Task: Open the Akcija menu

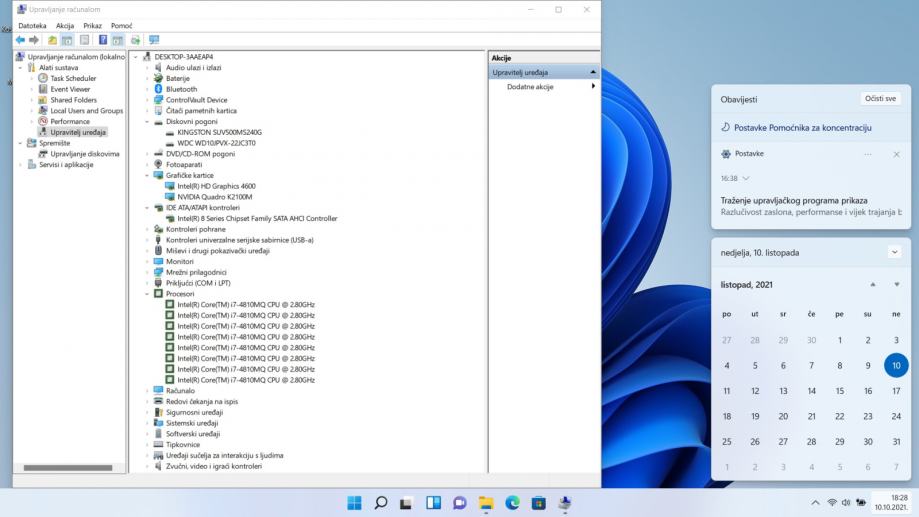Action: pyautogui.click(x=65, y=25)
